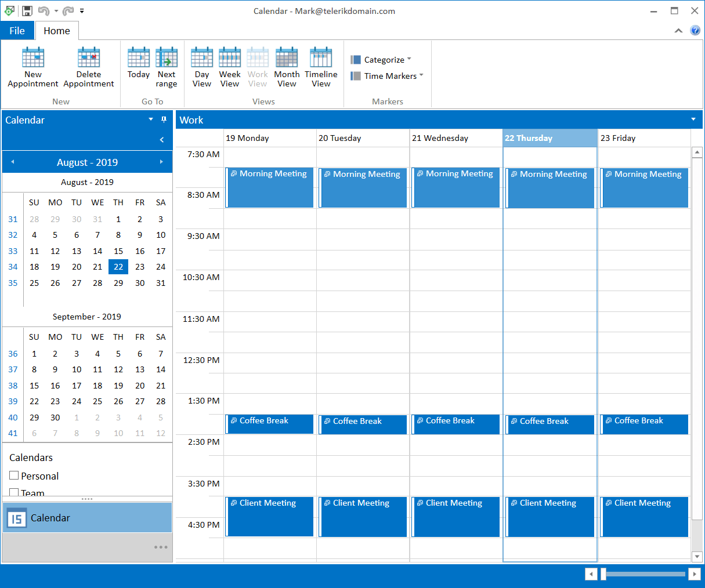Open Timeline View

point(321,66)
